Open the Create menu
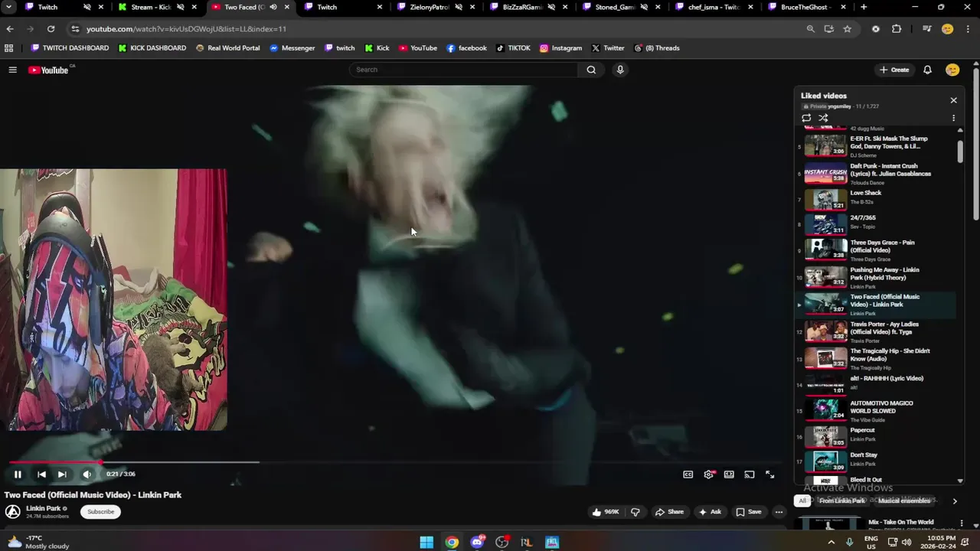Viewport: 980px width, 551px height. tap(894, 70)
